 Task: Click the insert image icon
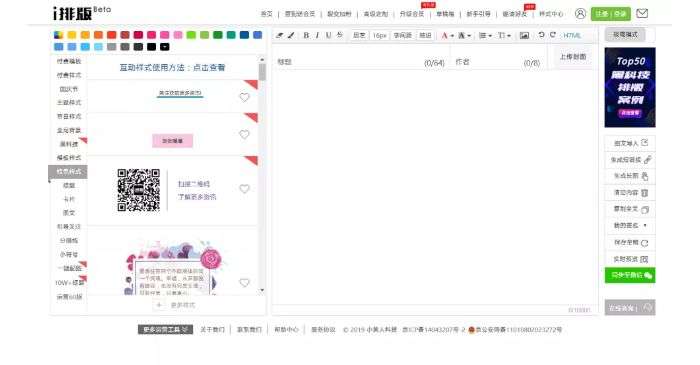(x=525, y=35)
